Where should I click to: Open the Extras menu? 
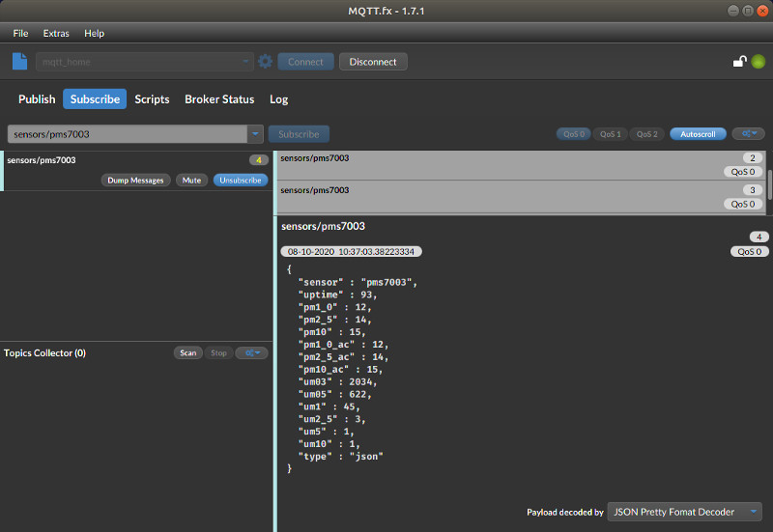(56, 33)
